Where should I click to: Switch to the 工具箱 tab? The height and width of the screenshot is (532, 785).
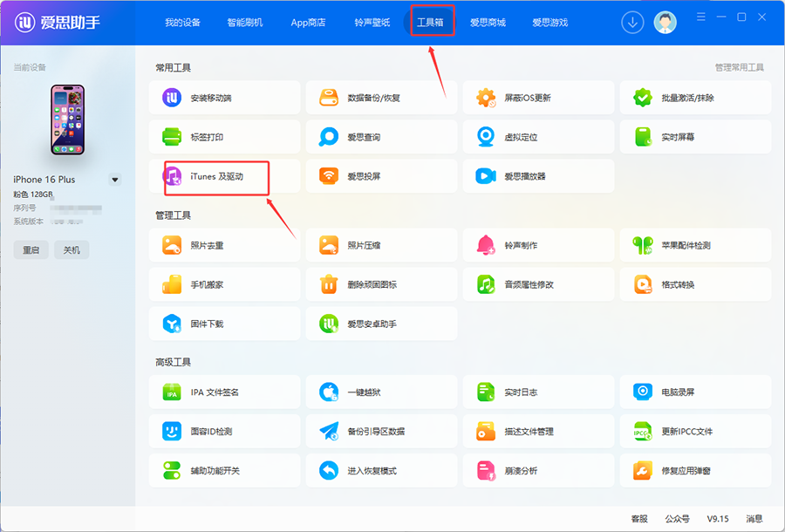(x=430, y=23)
